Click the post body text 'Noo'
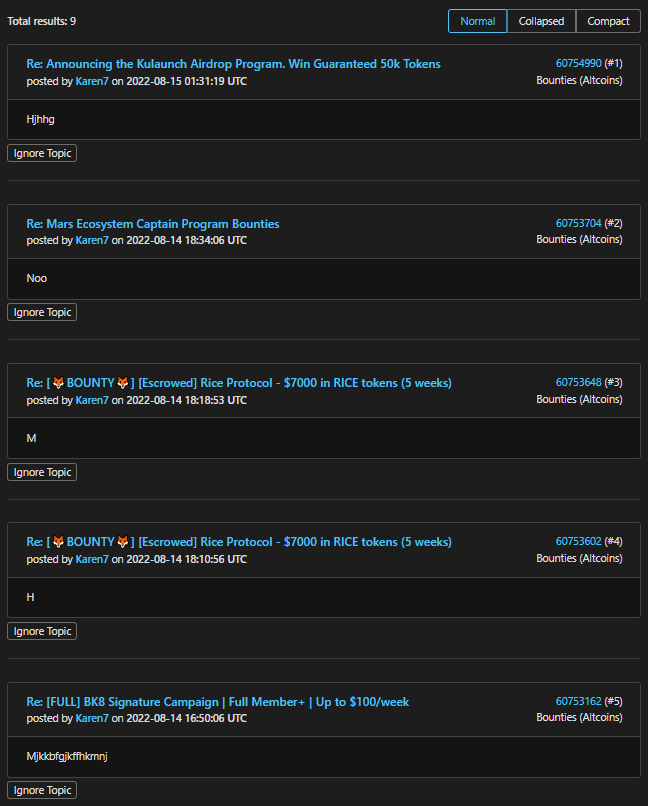648x806 pixels. point(36,278)
